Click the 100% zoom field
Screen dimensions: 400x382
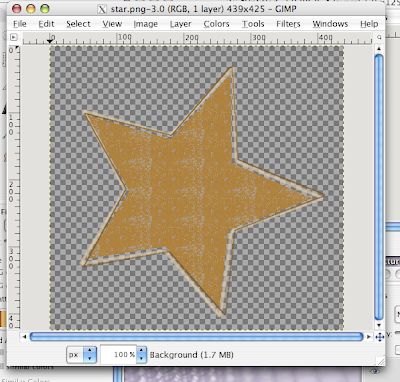click(119, 355)
